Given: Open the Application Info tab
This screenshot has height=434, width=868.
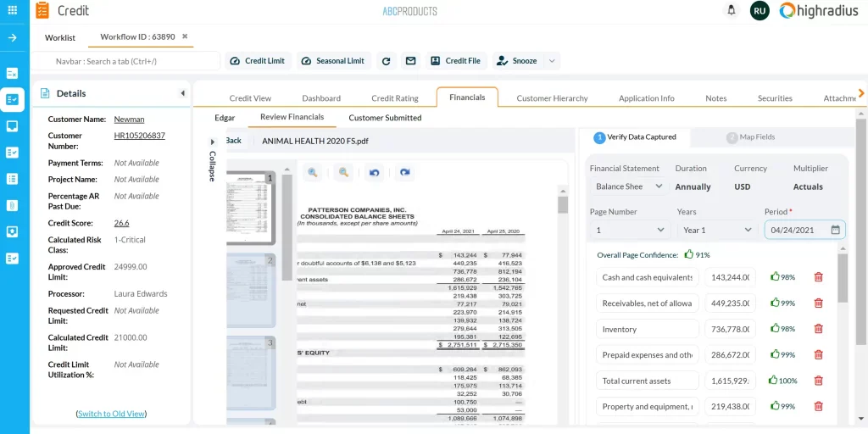Looking at the screenshot, I should [x=647, y=98].
